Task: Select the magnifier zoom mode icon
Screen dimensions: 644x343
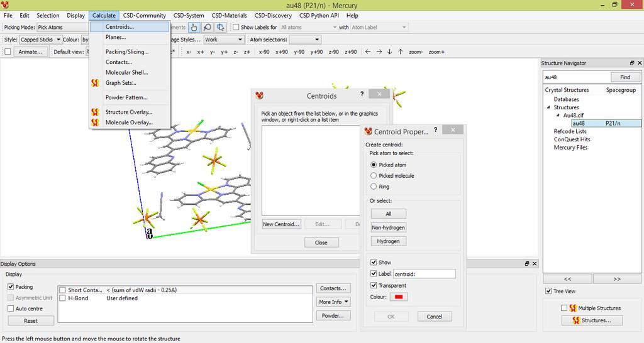Action: click(x=208, y=28)
